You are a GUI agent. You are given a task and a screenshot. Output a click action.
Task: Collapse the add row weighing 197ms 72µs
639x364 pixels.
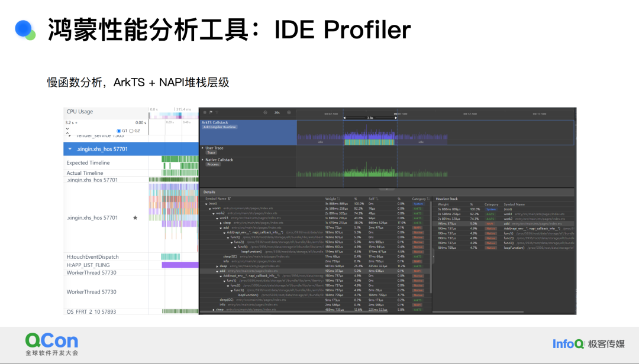[221, 228]
